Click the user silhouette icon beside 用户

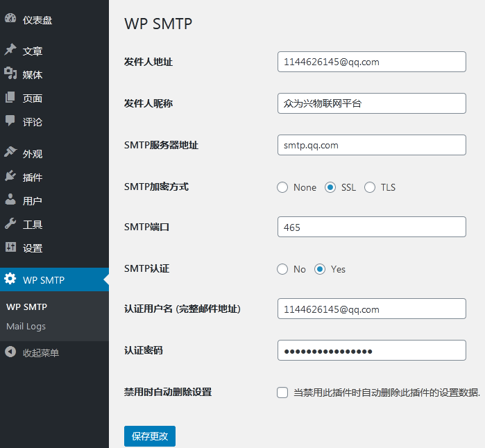coord(10,200)
